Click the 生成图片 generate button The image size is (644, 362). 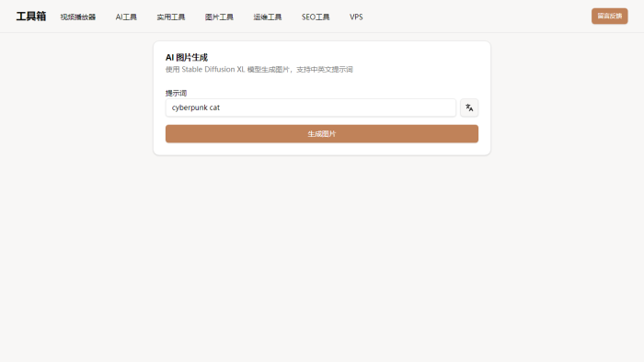322,133
